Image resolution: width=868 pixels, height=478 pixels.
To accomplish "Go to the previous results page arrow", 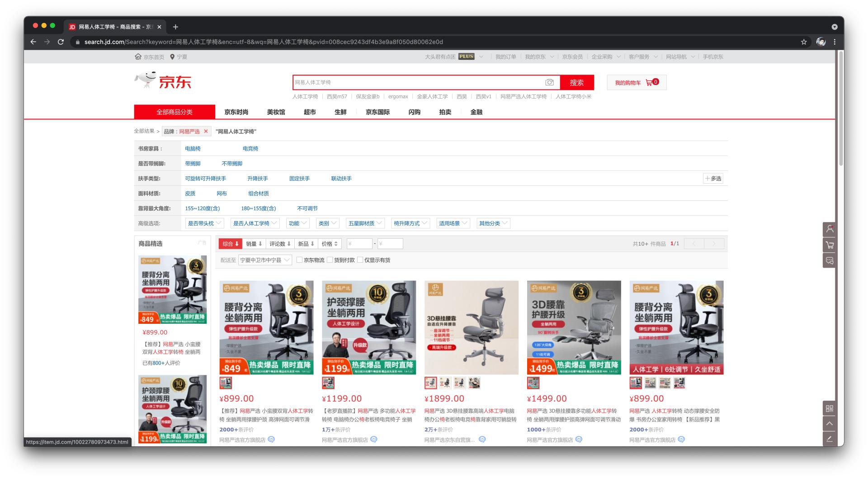I will 694,244.
